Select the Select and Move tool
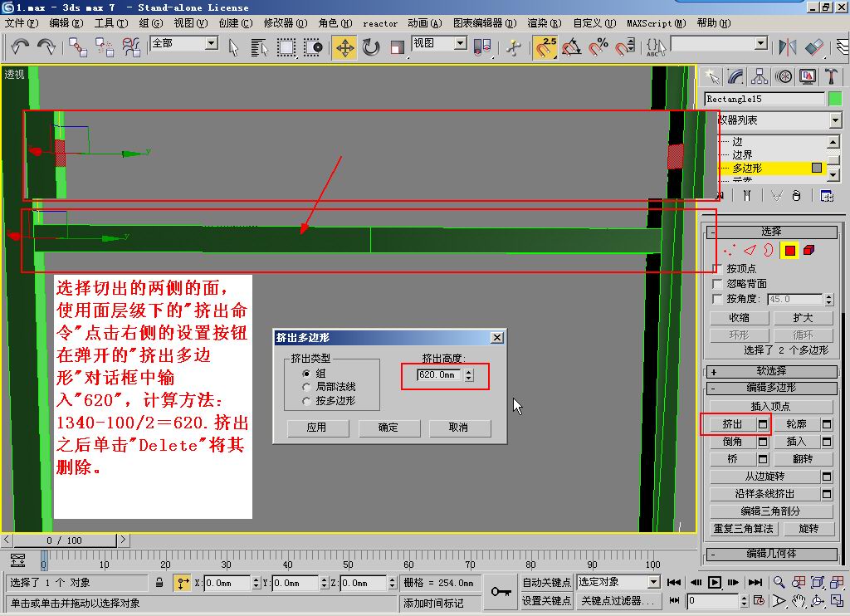The image size is (850, 616). (x=344, y=47)
